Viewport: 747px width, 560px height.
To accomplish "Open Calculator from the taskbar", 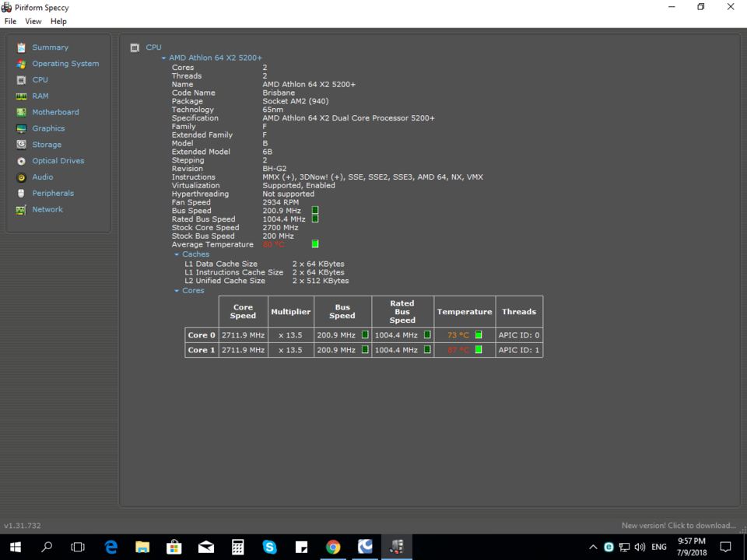I will pyautogui.click(x=238, y=547).
